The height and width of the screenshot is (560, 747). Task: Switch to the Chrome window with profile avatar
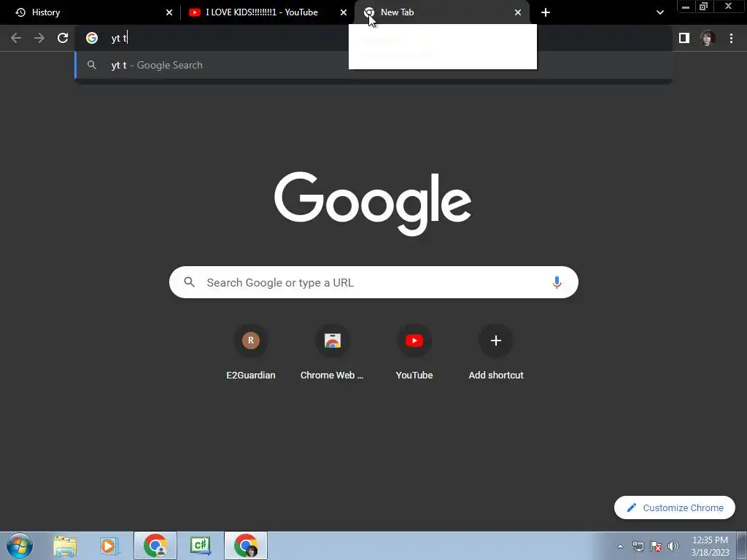pyautogui.click(x=246, y=545)
